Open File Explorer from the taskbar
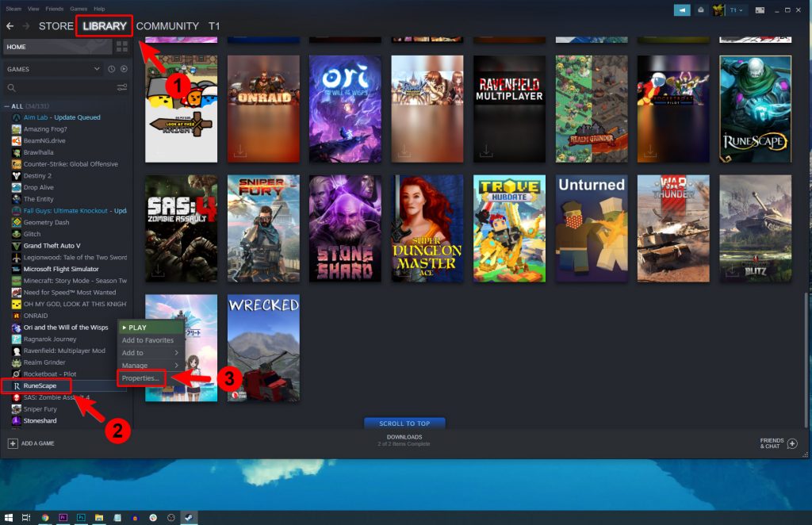Screen dimensions: 812x525 click(99, 517)
